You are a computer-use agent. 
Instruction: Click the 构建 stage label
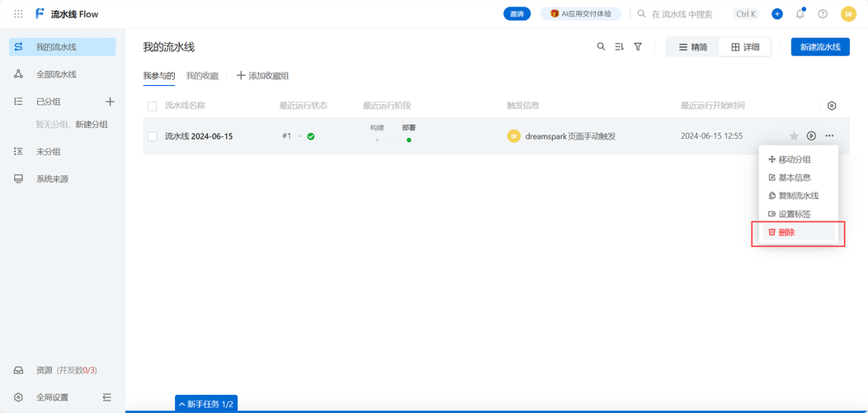pos(377,127)
